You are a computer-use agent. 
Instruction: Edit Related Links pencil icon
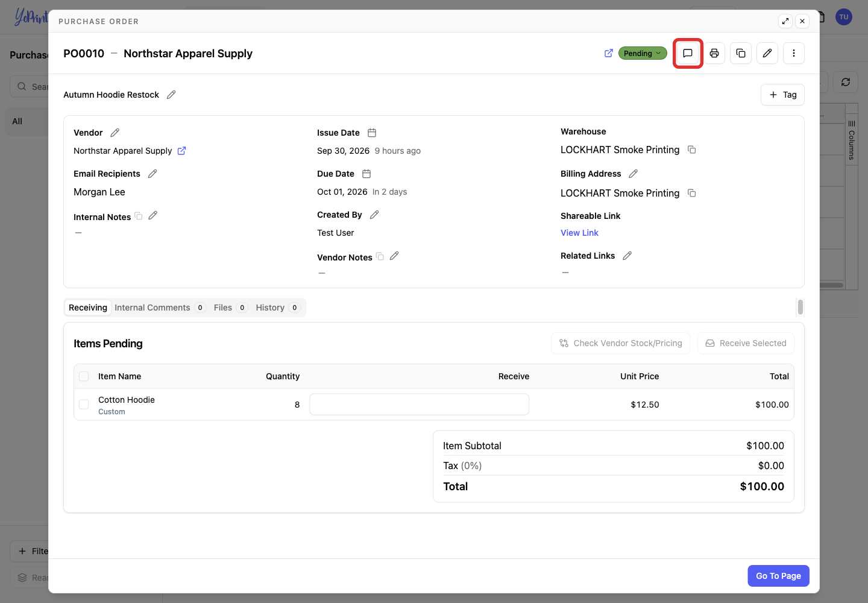point(627,256)
